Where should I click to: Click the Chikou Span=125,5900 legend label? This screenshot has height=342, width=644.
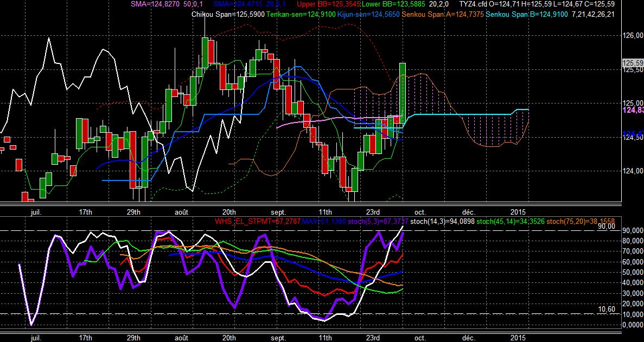click(x=228, y=14)
